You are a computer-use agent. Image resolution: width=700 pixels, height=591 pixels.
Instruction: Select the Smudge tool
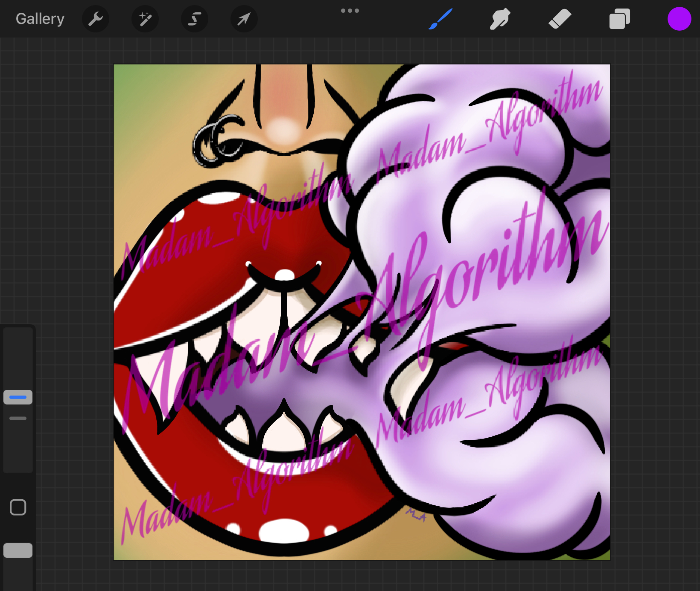click(500, 19)
